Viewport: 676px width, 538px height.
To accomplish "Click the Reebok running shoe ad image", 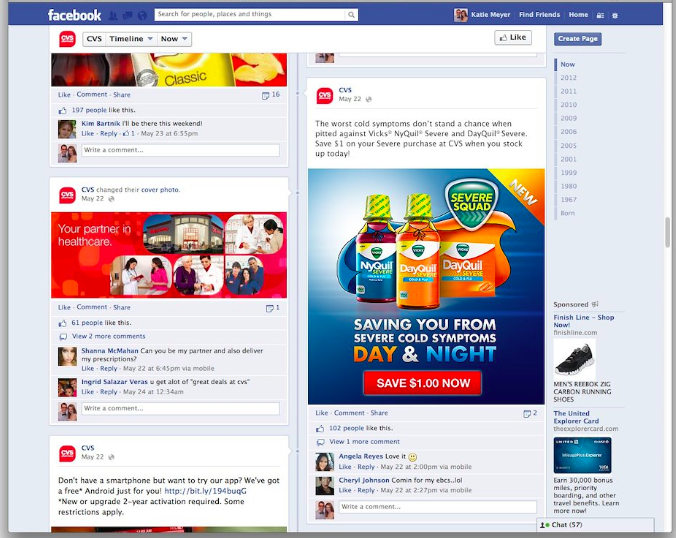I will (x=574, y=359).
